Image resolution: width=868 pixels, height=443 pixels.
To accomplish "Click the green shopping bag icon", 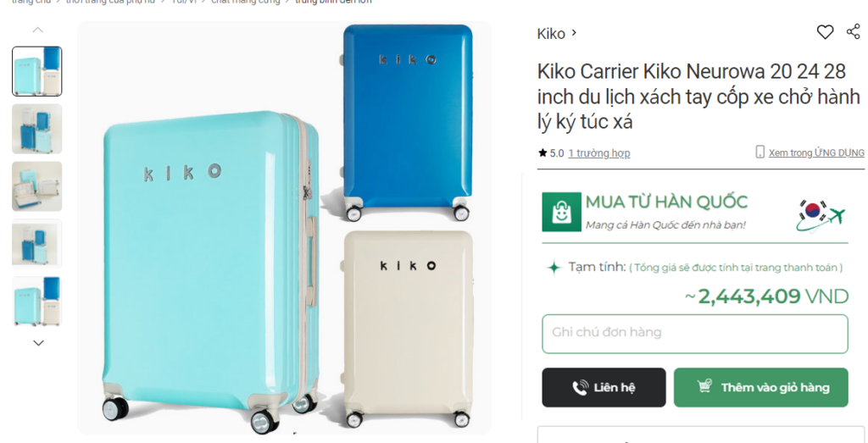I will [x=561, y=212].
